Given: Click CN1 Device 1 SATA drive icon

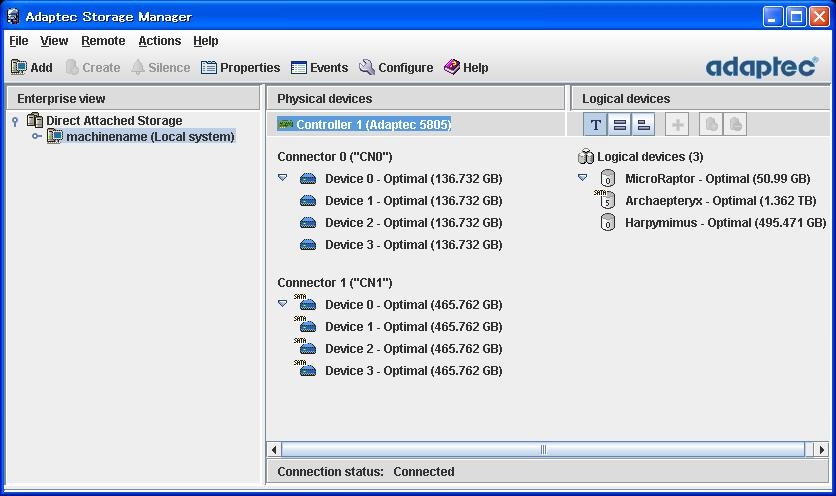Looking at the screenshot, I should coord(306,324).
